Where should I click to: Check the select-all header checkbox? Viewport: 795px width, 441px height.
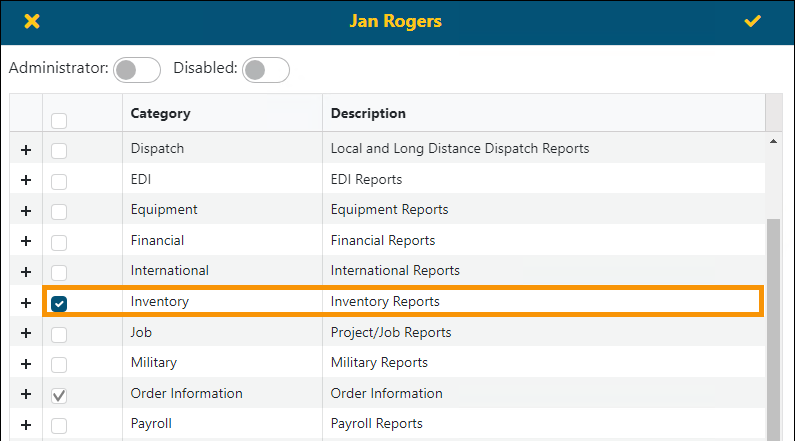(x=59, y=121)
